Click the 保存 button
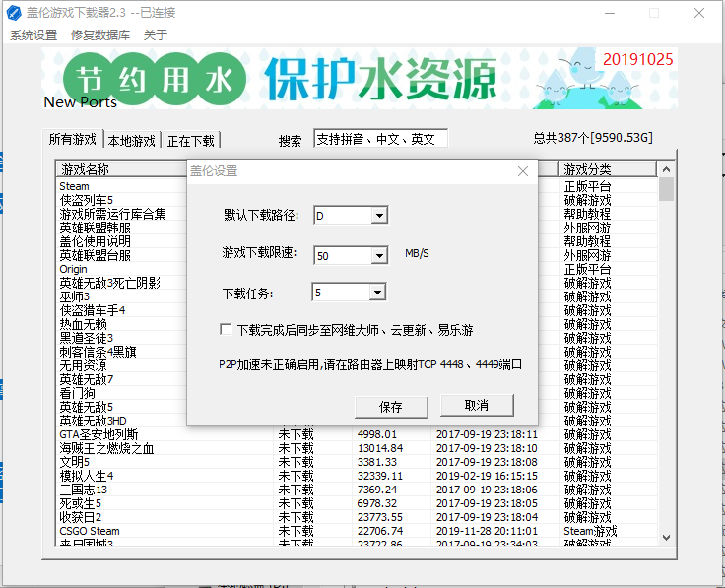 click(x=391, y=407)
